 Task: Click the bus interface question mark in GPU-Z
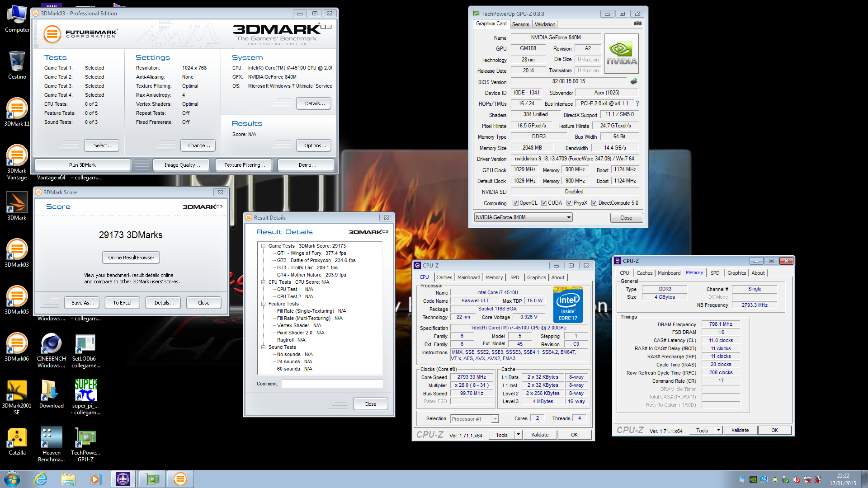coord(637,103)
